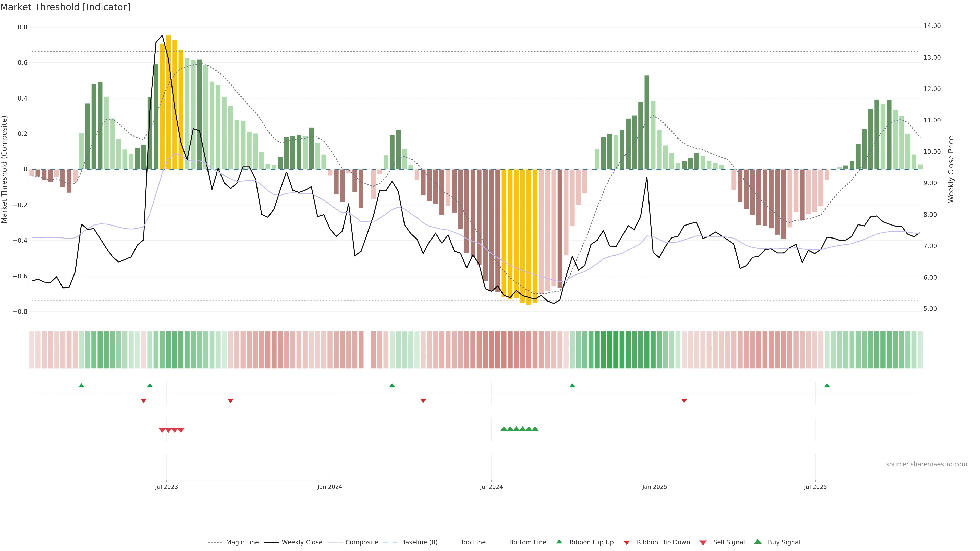Click the first Ribbon Flip Up marker on left

81,386
